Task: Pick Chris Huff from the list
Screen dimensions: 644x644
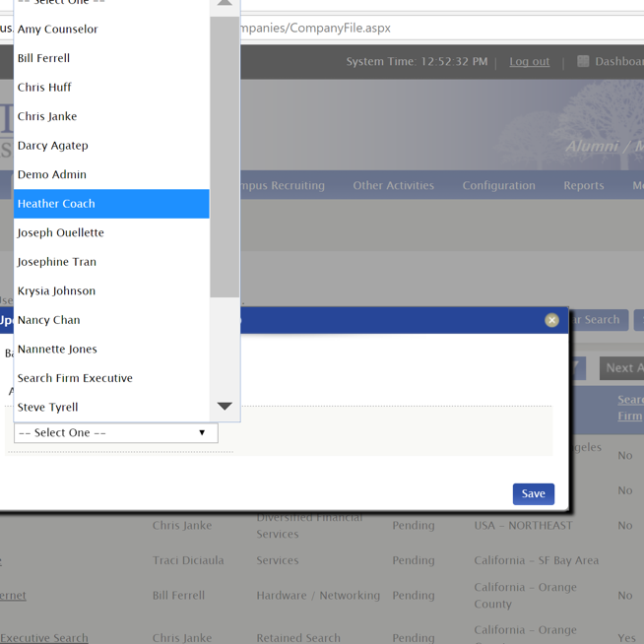Action: coord(111,88)
